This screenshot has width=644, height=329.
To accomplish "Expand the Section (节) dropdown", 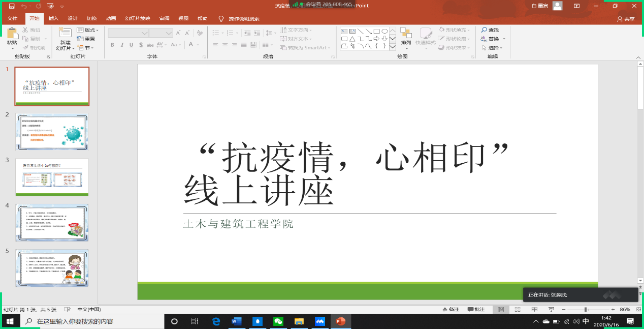I will pyautogui.click(x=86, y=48).
